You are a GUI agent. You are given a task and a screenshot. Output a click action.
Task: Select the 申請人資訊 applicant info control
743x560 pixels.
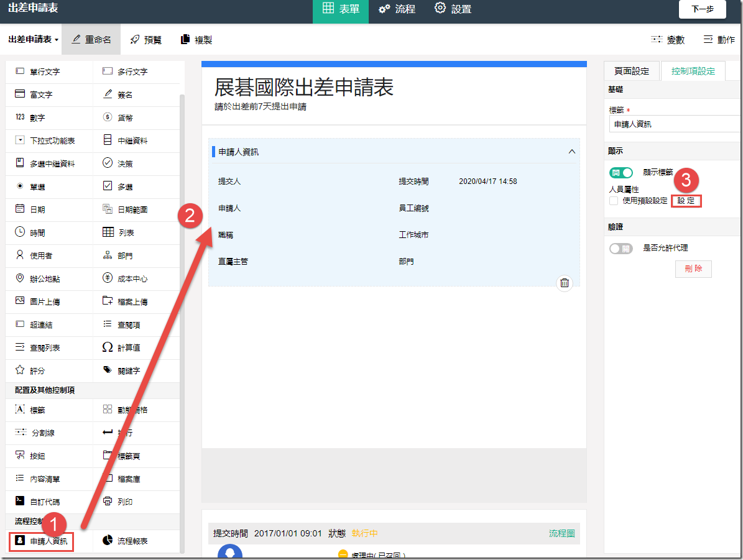42,541
